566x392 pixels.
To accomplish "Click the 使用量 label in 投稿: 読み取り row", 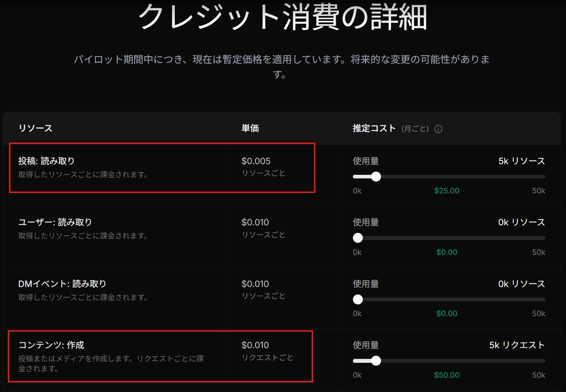I will coord(366,161).
